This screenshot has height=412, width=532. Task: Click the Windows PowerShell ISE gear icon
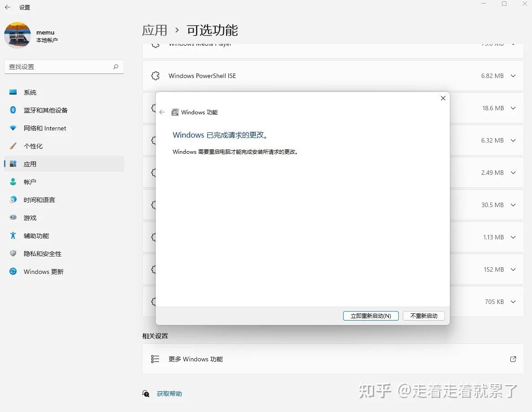pos(155,76)
